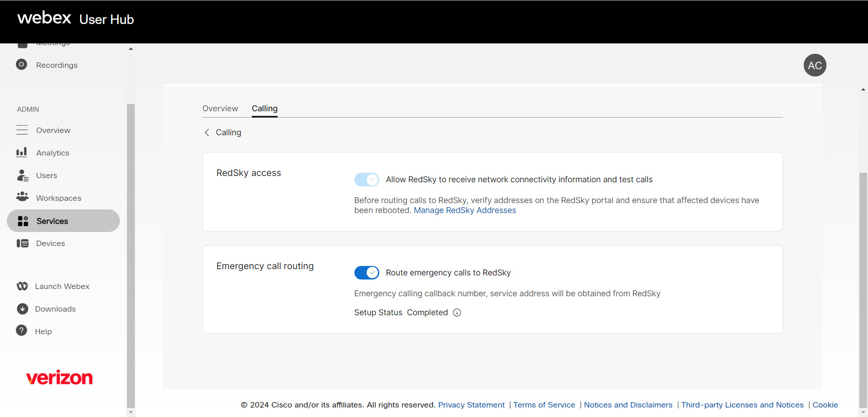Click the Cookie link in footer

point(825,405)
